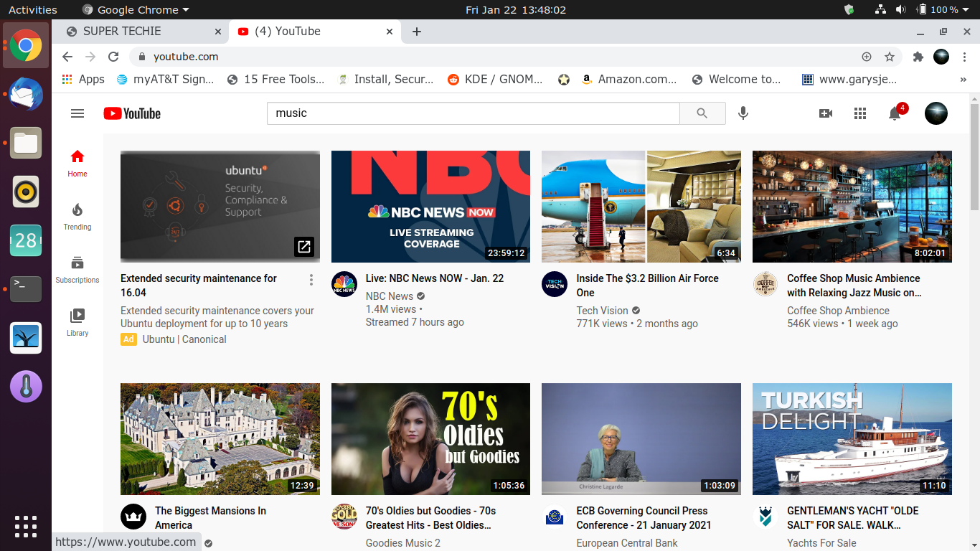This screenshot has width=980, height=551.
Task: Click the Goodies Music 2 channel avatar
Action: coord(344,517)
